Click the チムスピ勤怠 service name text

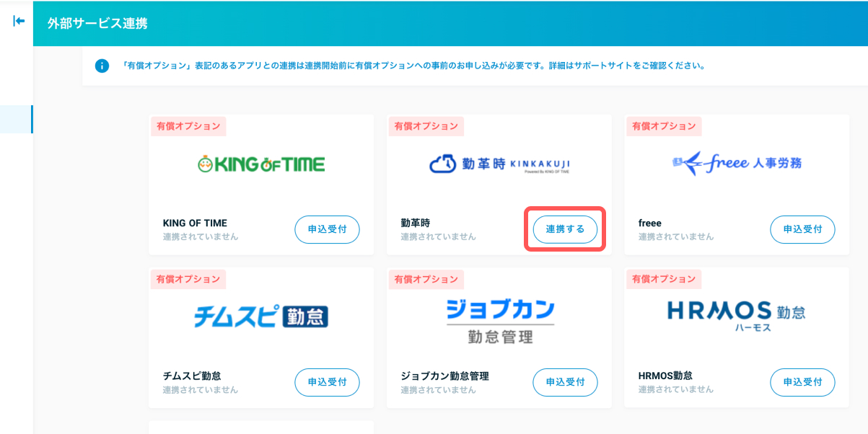(x=192, y=376)
